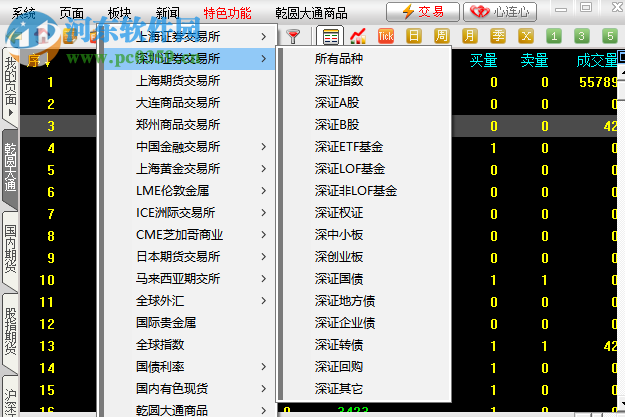Switch to 国内期货 side tab
Viewport: 625px width, 417px height.
pyautogui.click(x=10, y=250)
